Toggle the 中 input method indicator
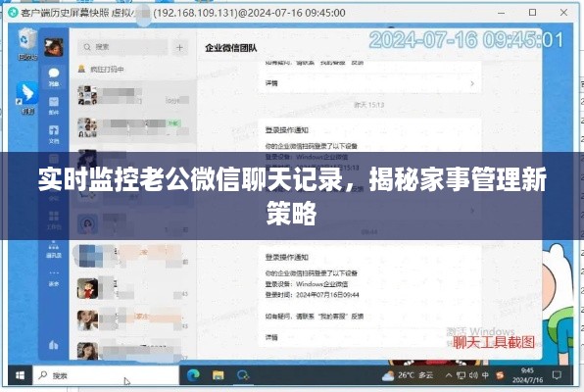Viewport: 584px width, 392px height. click(485, 375)
